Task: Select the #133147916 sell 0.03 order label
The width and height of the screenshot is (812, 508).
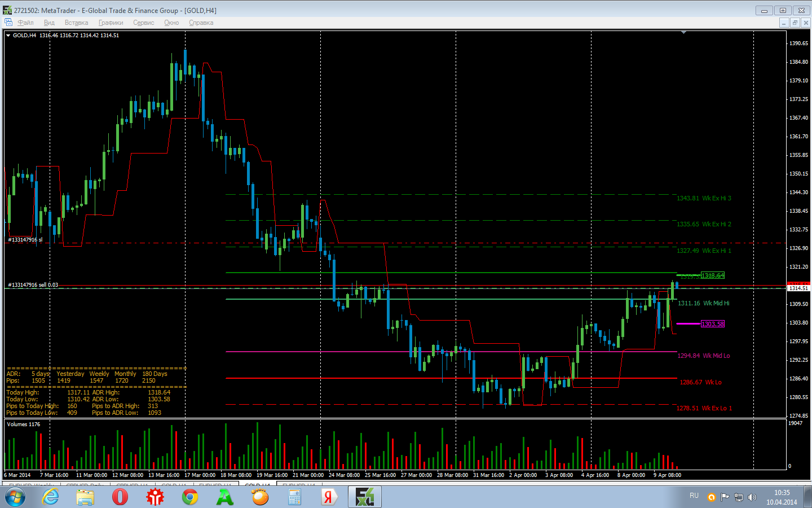Action: tap(33, 284)
